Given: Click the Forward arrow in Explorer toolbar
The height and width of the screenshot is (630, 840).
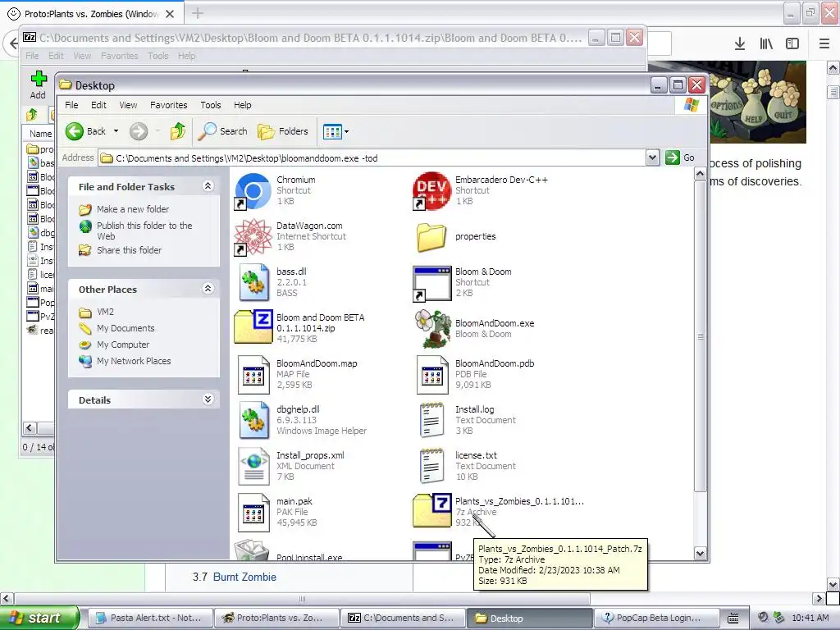Looking at the screenshot, I should (x=138, y=131).
